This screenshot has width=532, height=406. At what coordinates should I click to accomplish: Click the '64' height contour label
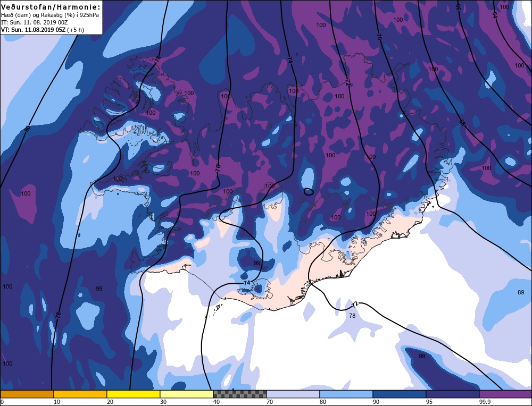click(495, 15)
